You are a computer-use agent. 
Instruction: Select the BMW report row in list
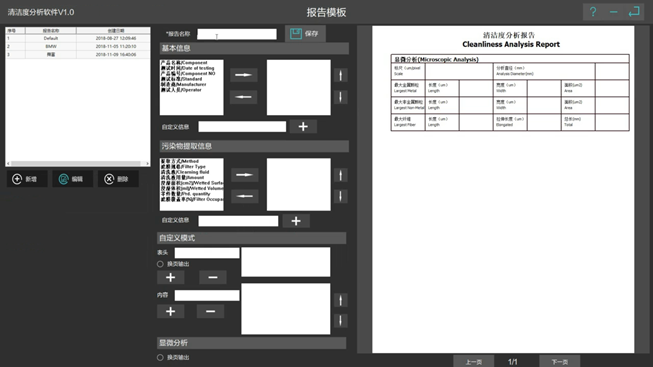click(x=78, y=46)
